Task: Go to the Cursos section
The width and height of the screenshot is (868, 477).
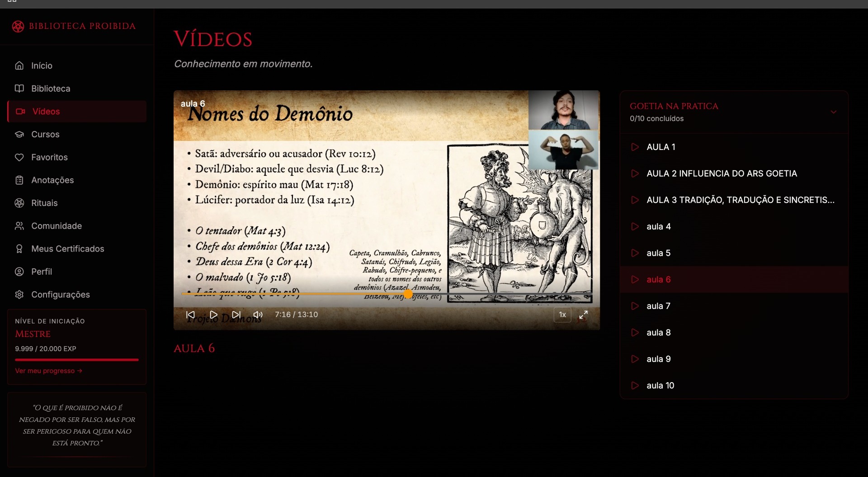Action: (x=77, y=134)
